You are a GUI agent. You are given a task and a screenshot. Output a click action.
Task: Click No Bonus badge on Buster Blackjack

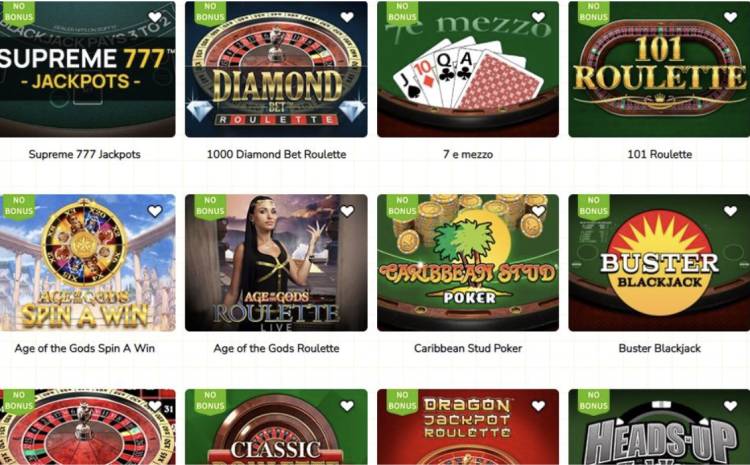593,206
